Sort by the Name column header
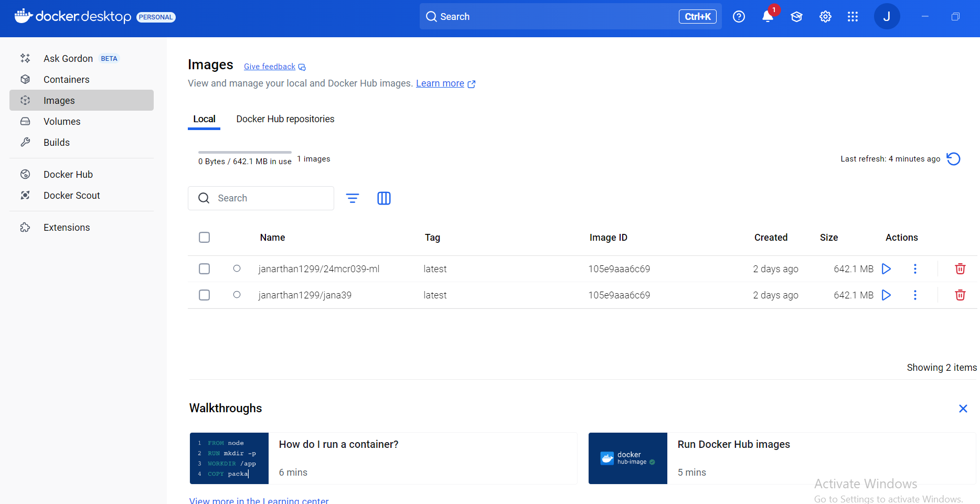980x504 pixels. [272, 238]
